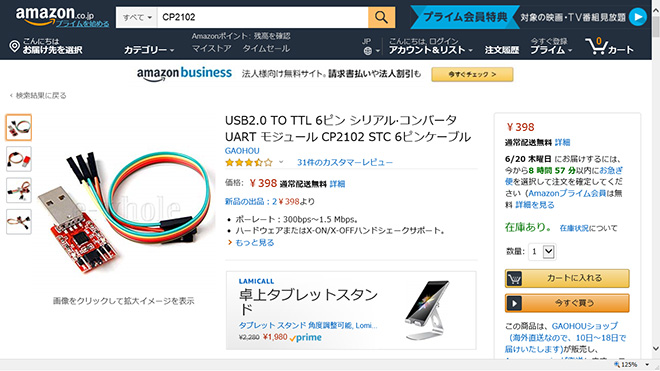
Task: Open the タイムセール menu item
Action: (266, 48)
